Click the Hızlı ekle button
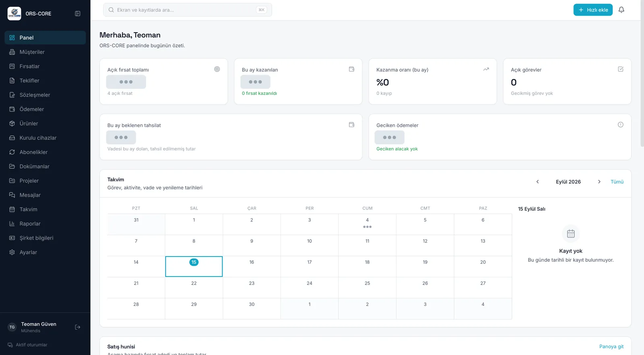The width and height of the screenshot is (644, 355). click(593, 10)
